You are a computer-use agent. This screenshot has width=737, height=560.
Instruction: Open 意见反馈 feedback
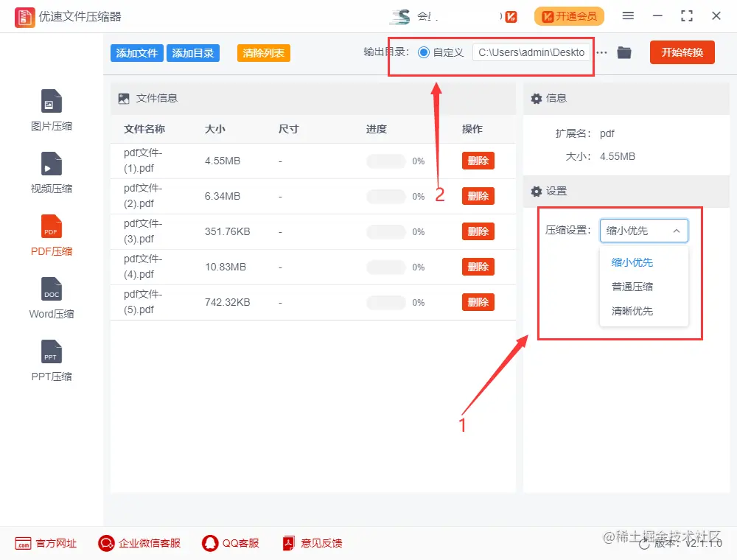click(312, 543)
